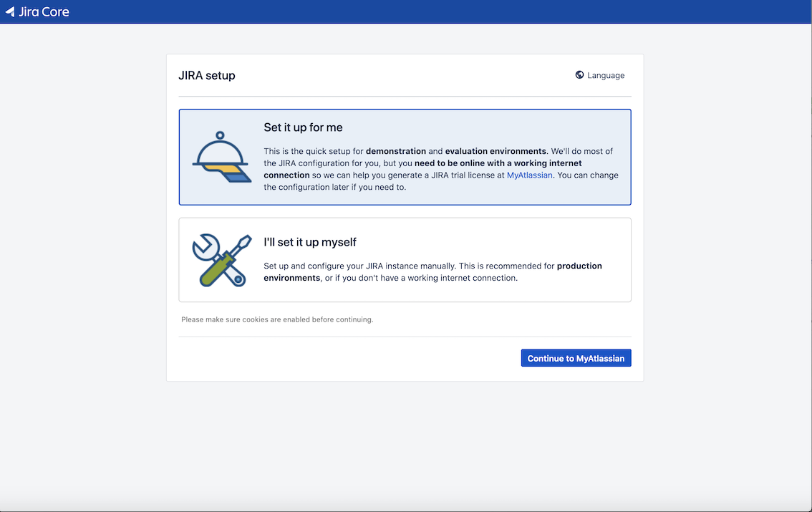Click "evaluation environments" bold text
This screenshot has height=512, width=812.
coord(496,151)
